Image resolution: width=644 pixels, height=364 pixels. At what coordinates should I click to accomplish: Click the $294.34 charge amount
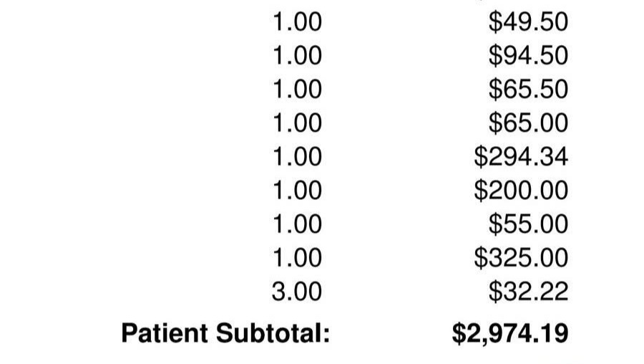pyautogui.click(x=521, y=156)
